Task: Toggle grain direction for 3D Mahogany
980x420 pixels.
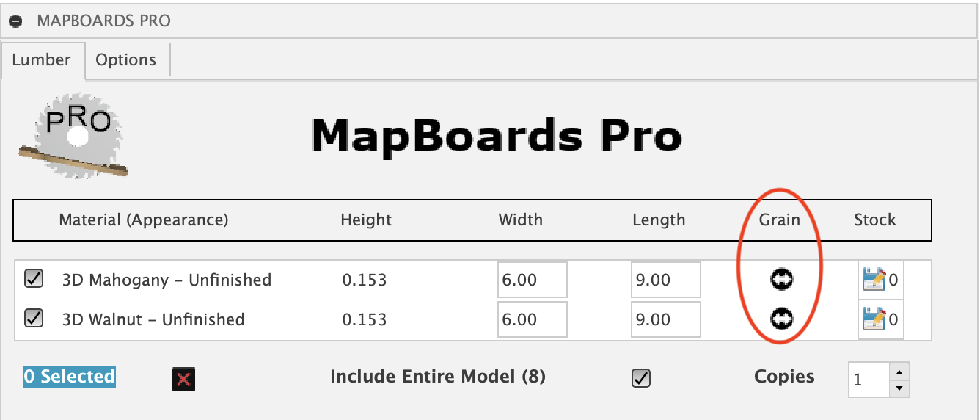Action: point(781,279)
